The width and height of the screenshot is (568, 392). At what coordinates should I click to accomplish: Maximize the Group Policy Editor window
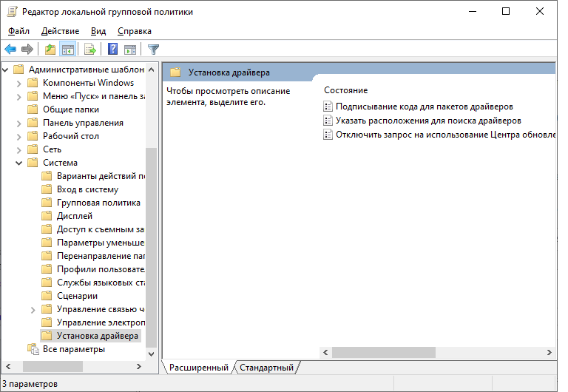506,11
